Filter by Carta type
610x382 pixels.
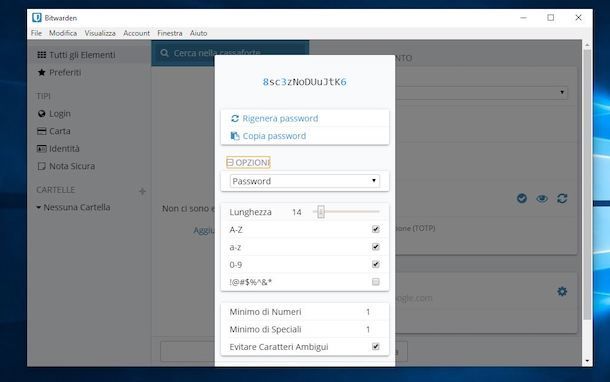pos(60,131)
